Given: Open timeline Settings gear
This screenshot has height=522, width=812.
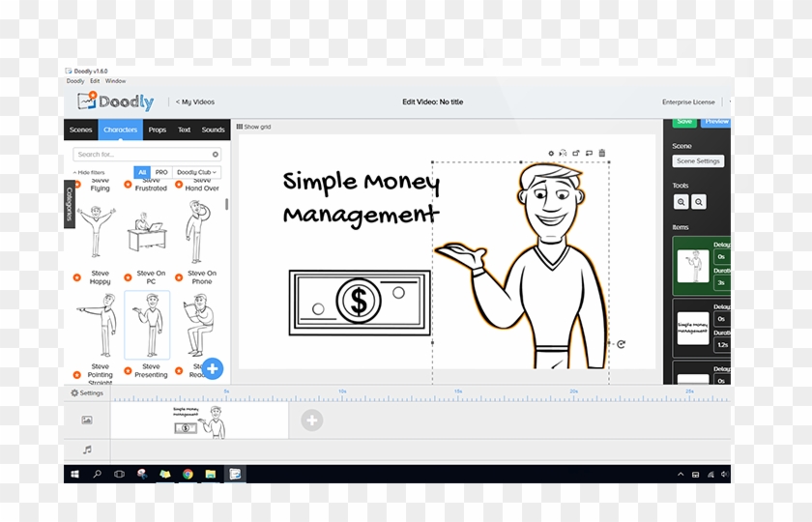Looking at the screenshot, I should [x=86, y=393].
